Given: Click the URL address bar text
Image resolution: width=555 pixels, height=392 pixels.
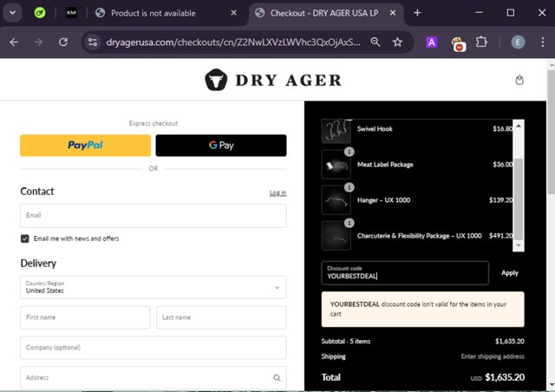Looking at the screenshot, I should click(233, 42).
